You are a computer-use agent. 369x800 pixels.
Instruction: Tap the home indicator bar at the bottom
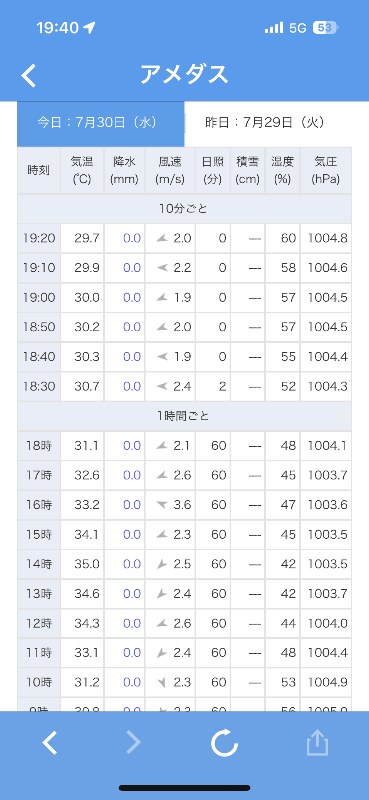pyautogui.click(x=184, y=788)
